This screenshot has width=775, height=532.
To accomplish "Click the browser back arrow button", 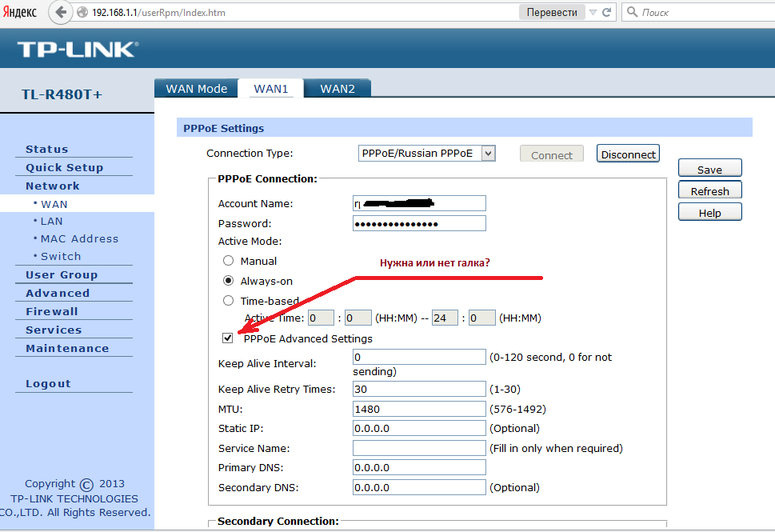I will click(61, 12).
